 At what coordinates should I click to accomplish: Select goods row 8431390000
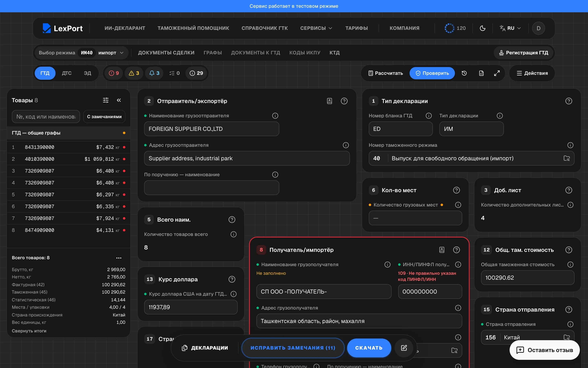pyautogui.click(x=69, y=147)
